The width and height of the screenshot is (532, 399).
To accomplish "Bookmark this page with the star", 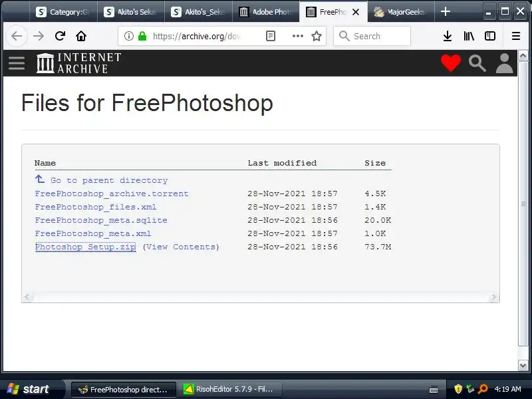I will [317, 36].
